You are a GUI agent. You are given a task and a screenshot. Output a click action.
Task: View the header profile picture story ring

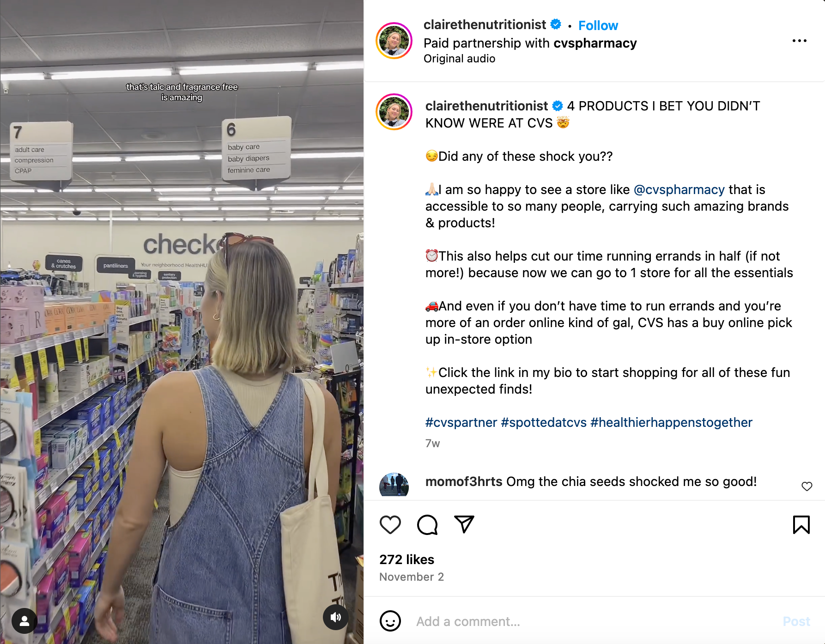tap(394, 41)
